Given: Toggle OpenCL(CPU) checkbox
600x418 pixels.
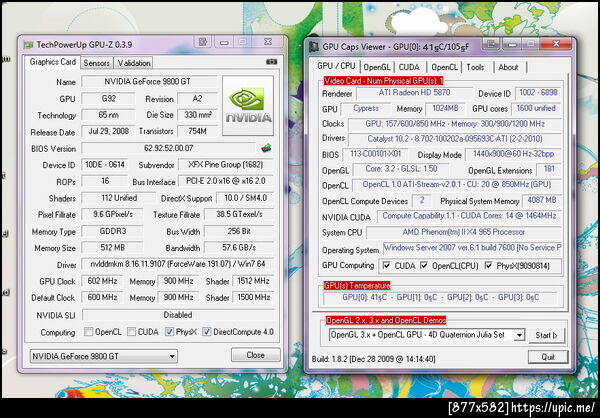Looking at the screenshot, I should click(424, 265).
